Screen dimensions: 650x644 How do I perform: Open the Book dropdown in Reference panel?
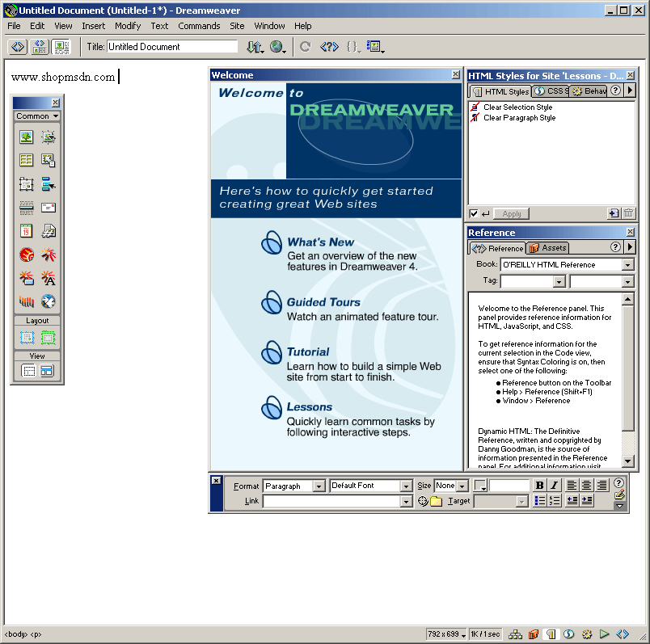[627, 265]
